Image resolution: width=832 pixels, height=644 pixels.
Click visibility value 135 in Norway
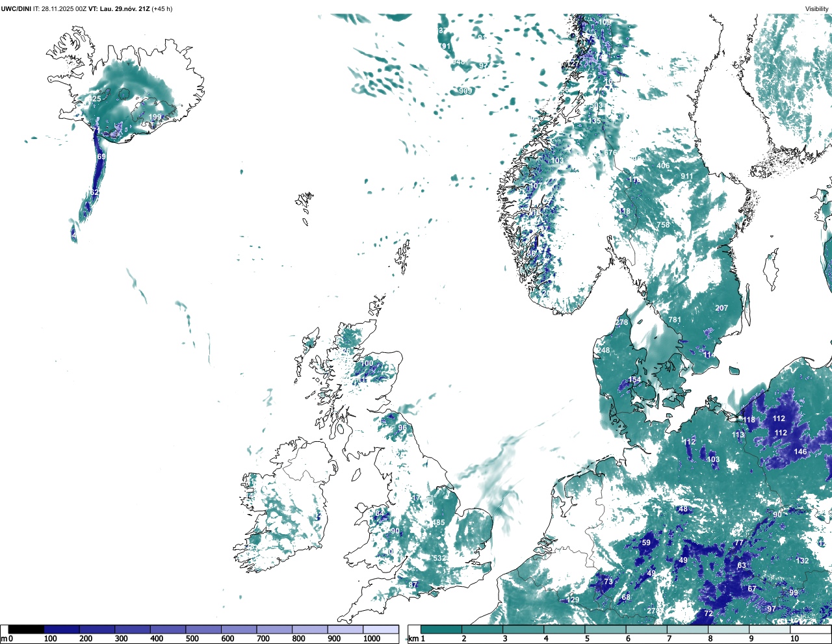coord(595,122)
